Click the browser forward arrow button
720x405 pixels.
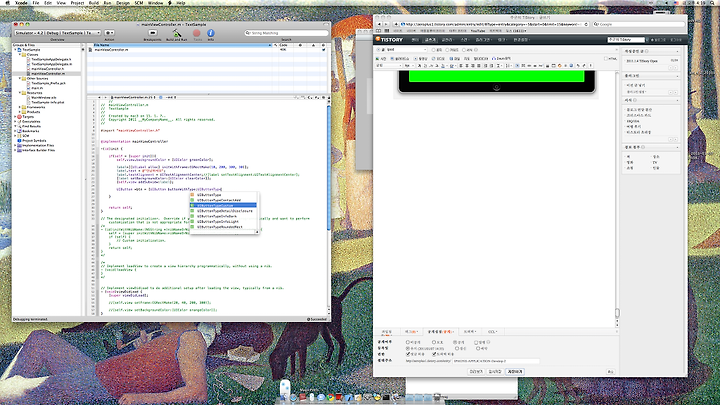(x=386, y=24)
